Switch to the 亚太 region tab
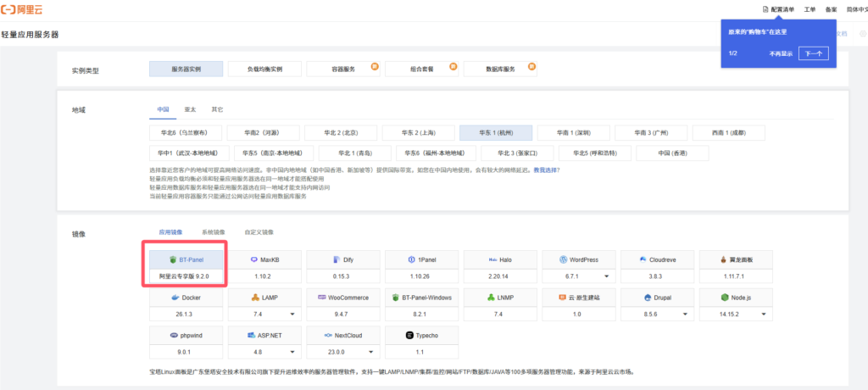The height and width of the screenshot is (390, 868). click(x=190, y=109)
